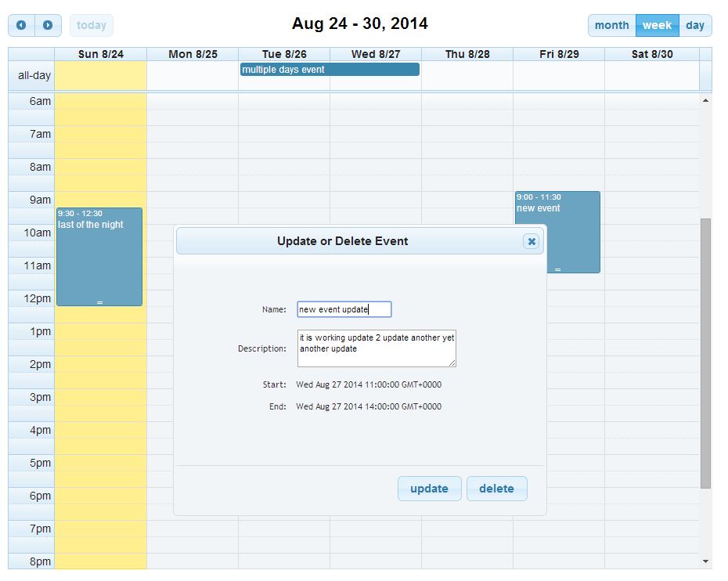The height and width of the screenshot is (581, 728).
Task: Switch to month view
Action: [x=611, y=25]
